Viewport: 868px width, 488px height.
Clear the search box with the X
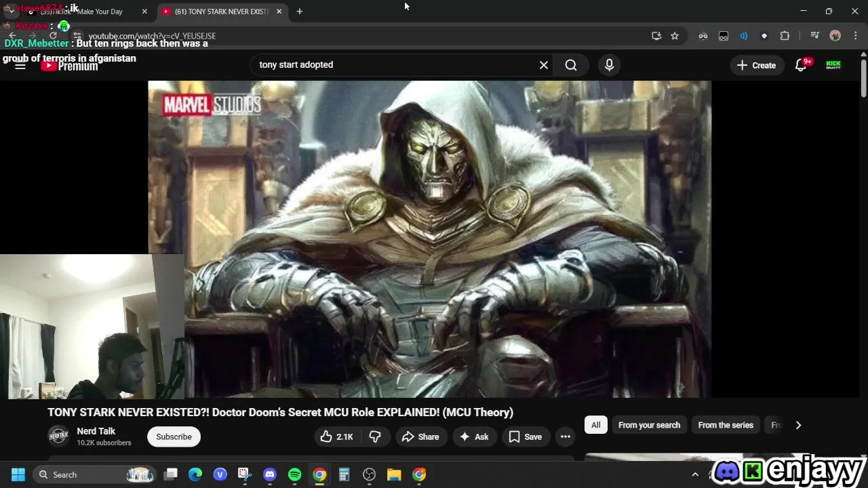(x=544, y=65)
